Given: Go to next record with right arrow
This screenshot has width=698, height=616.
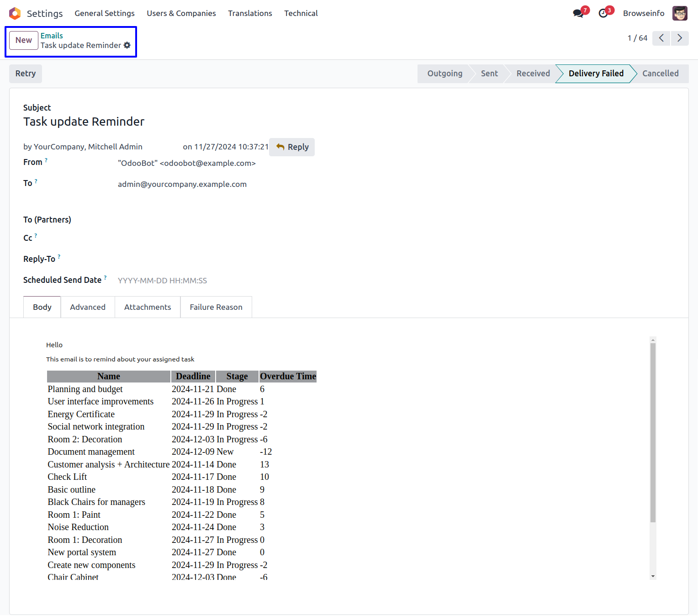Looking at the screenshot, I should coord(680,38).
